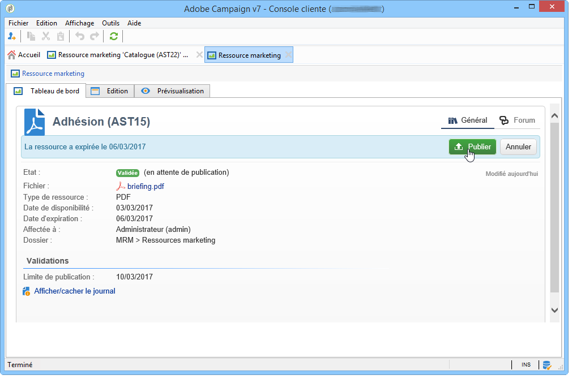Viewport: 581px width, 392px height.
Task: Click the vertical scrollbar thumb
Action: pyautogui.click(x=554, y=207)
